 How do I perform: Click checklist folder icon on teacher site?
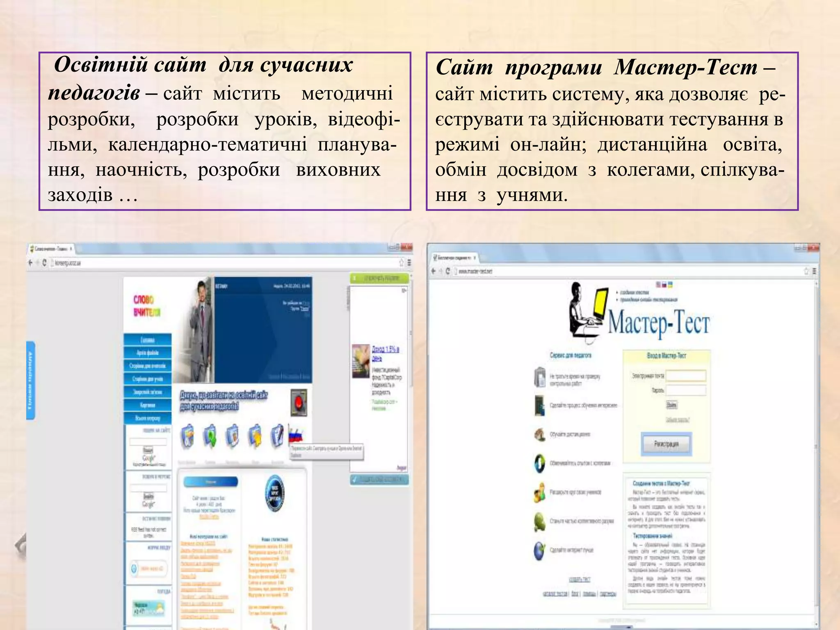point(277,436)
